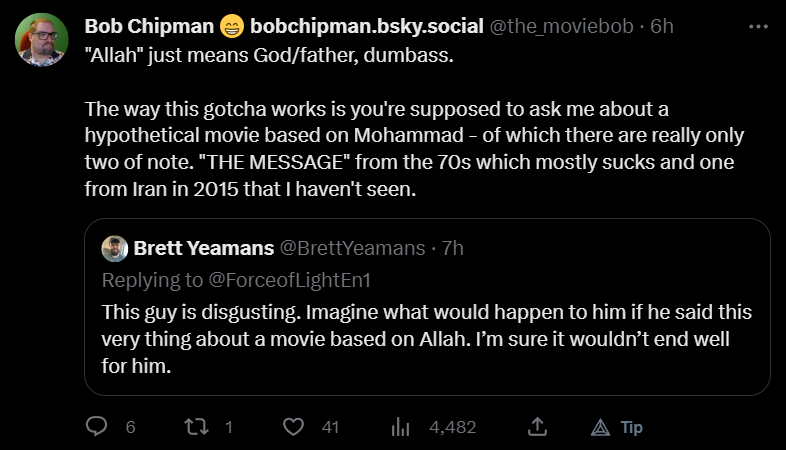Open view analytics bar chart icon
The image size is (786, 450).
pos(401,427)
